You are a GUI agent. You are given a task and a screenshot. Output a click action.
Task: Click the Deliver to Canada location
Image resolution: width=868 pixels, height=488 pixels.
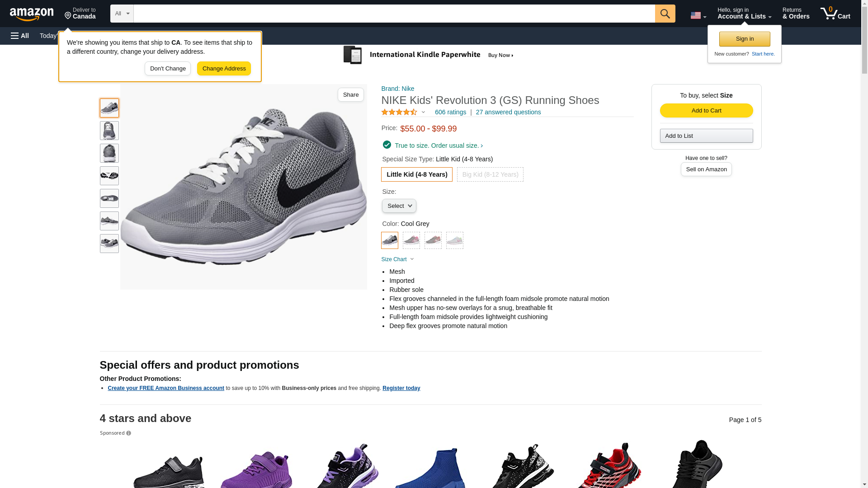pos(80,14)
